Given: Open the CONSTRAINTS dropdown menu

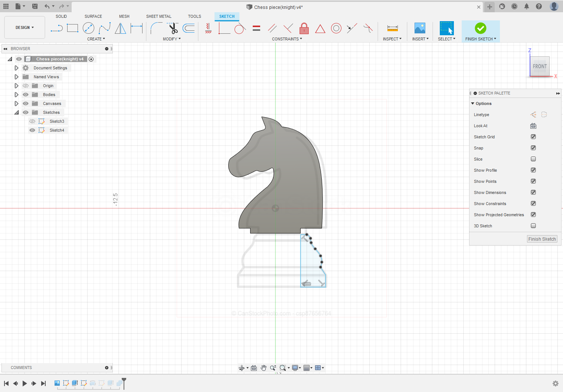Looking at the screenshot, I should 287,39.
